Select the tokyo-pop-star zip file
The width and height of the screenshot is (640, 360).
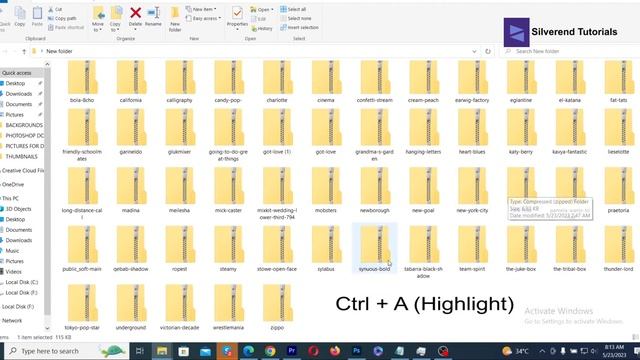(82, 308)
